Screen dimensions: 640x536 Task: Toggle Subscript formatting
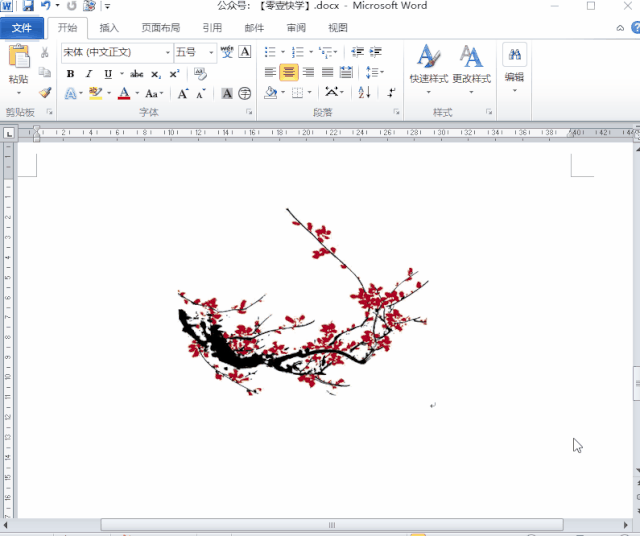click(x=156, y=74)
